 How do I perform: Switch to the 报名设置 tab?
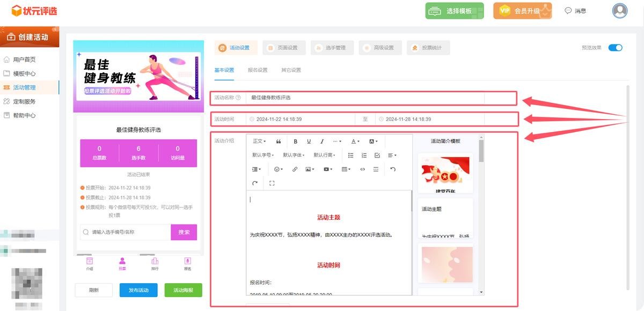click(x=258, y=70)
